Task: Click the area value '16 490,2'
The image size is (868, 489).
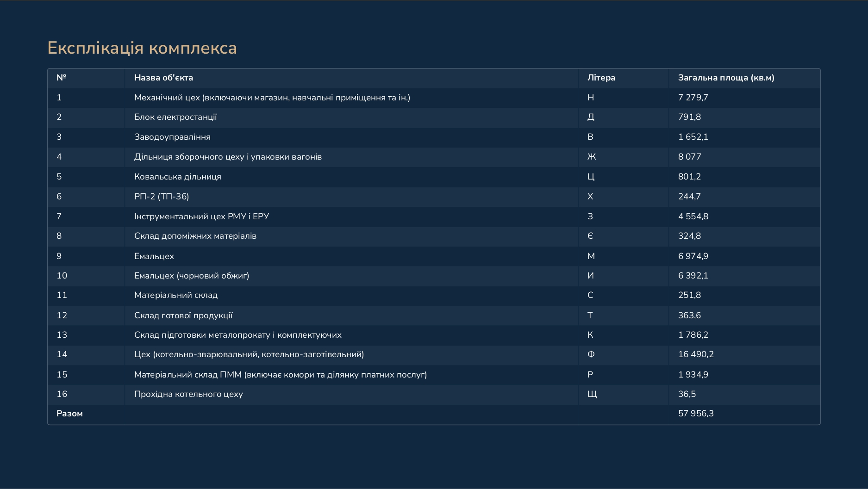Action: click(696, 354)
